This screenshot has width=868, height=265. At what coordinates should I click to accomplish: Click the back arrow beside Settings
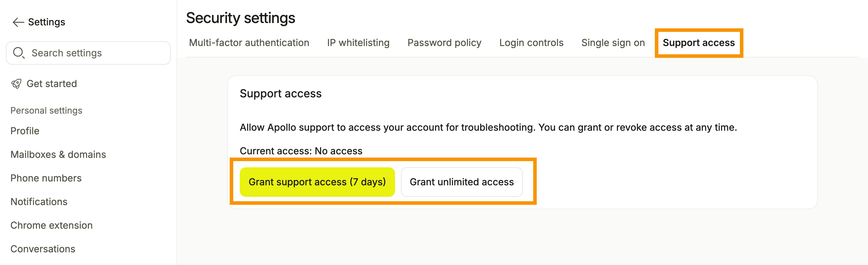(x=18, y=22)
